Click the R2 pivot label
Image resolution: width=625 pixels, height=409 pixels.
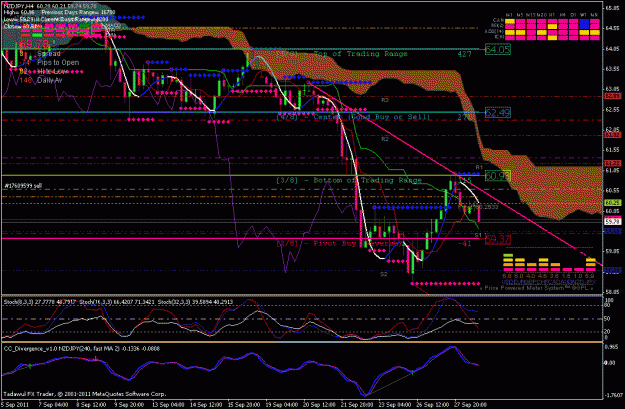click(384, 139)
